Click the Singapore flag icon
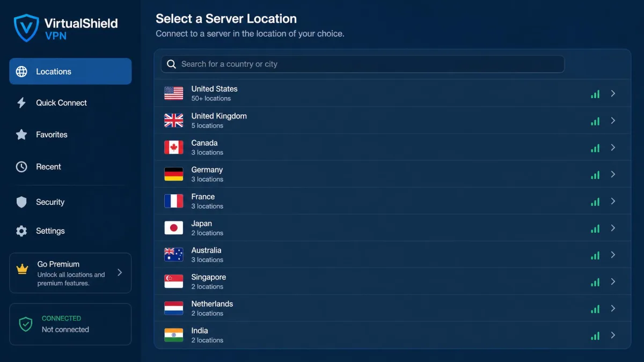 click(x=174, y=282)
